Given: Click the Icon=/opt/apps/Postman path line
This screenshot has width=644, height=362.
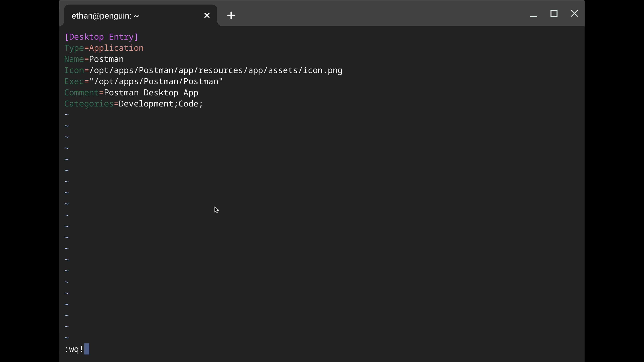Looking at the screenshot, I should (203, 70).
